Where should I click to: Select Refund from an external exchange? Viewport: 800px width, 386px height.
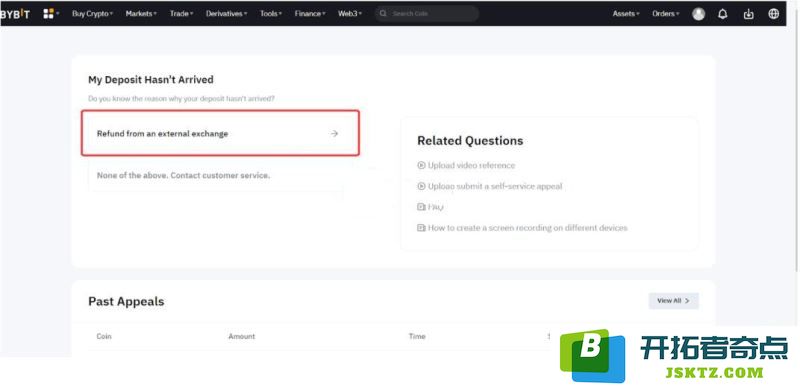(x=220, y=133)
